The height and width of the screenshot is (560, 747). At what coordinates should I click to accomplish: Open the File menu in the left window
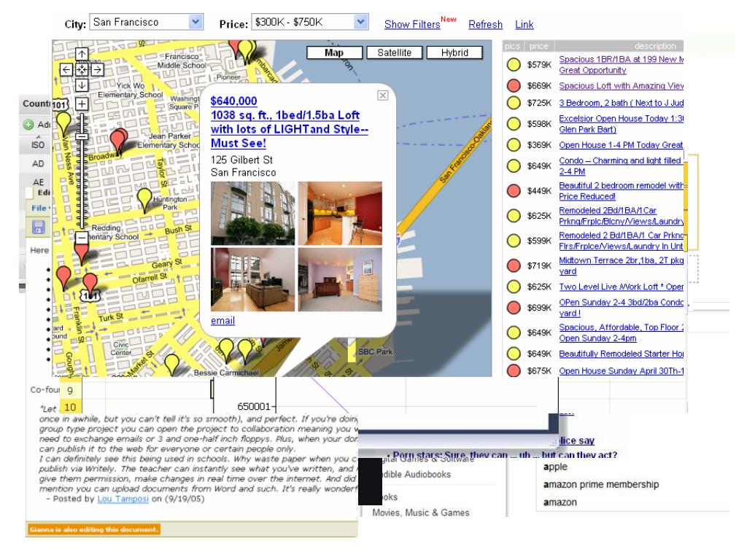[x=39, y=208]
